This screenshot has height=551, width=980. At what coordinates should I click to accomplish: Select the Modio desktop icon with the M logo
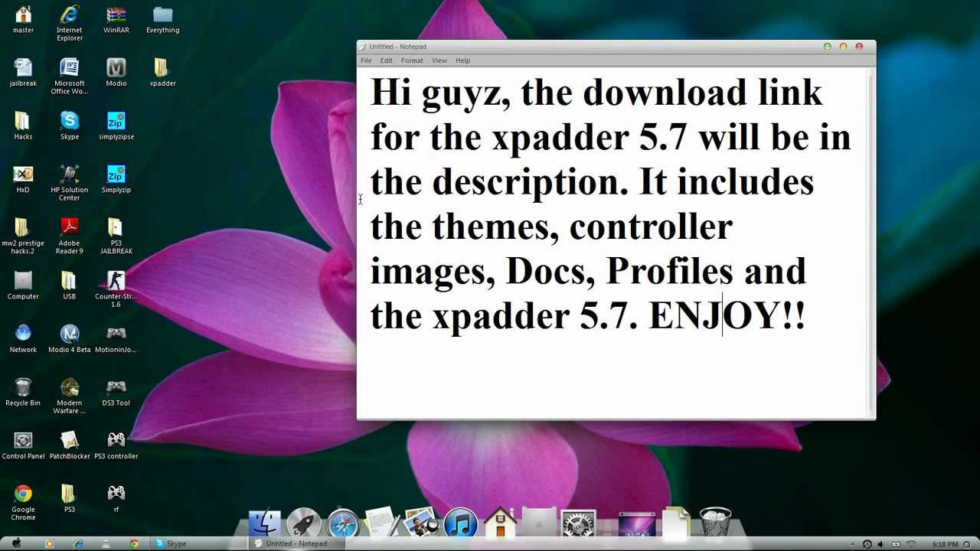click(116, 73)
